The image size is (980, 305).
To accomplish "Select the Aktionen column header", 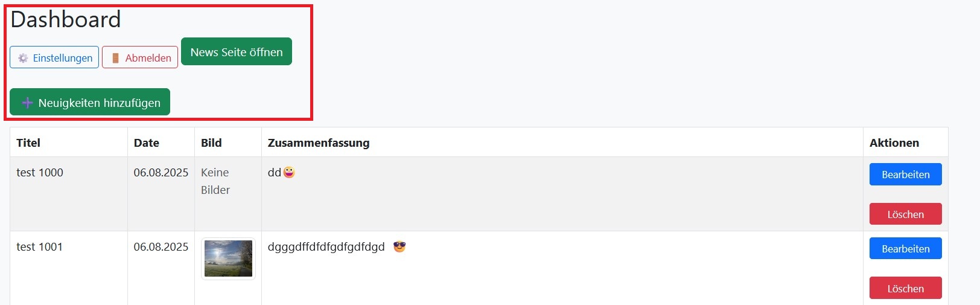I will click(894, 143).
